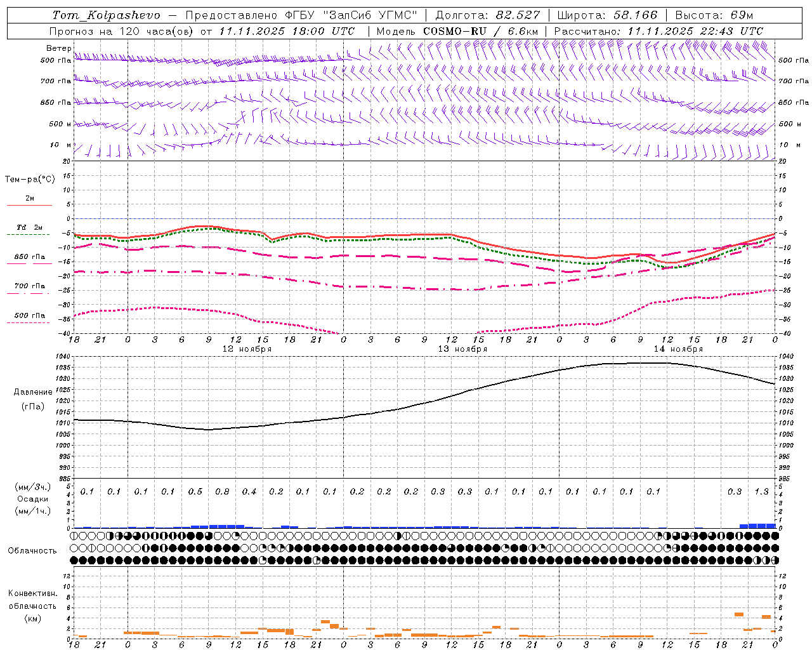Screen dimensions: 812x650
Task: Click the 'Рассчитано: 11.11.2025 22:43 UTC' timestamp
Action: [658, 31]
